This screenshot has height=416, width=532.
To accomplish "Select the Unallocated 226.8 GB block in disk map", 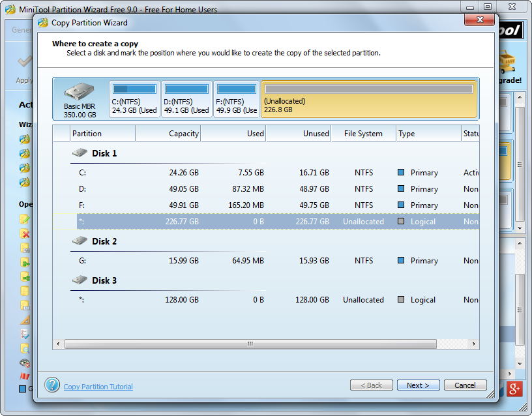I will [369, 99].
